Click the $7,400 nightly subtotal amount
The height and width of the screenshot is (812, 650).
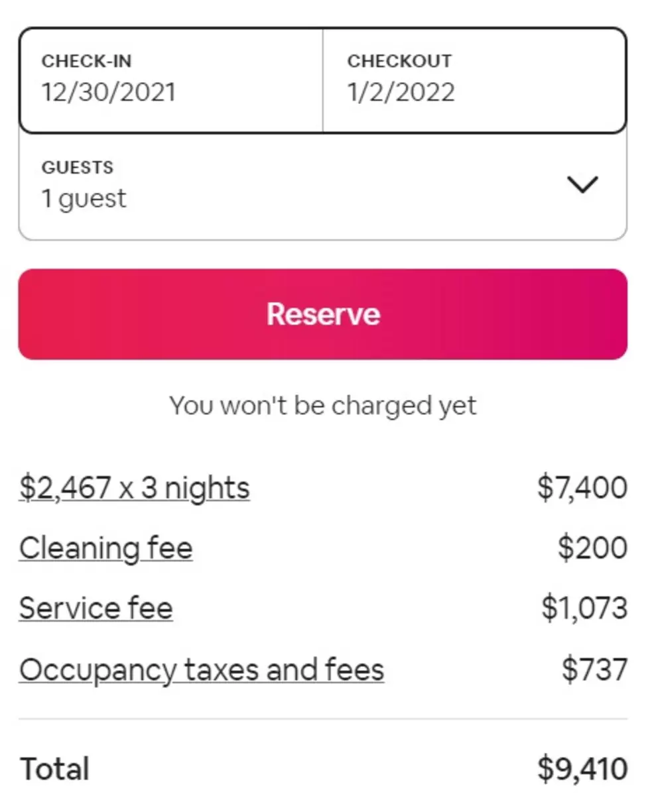tap(582, 489)
